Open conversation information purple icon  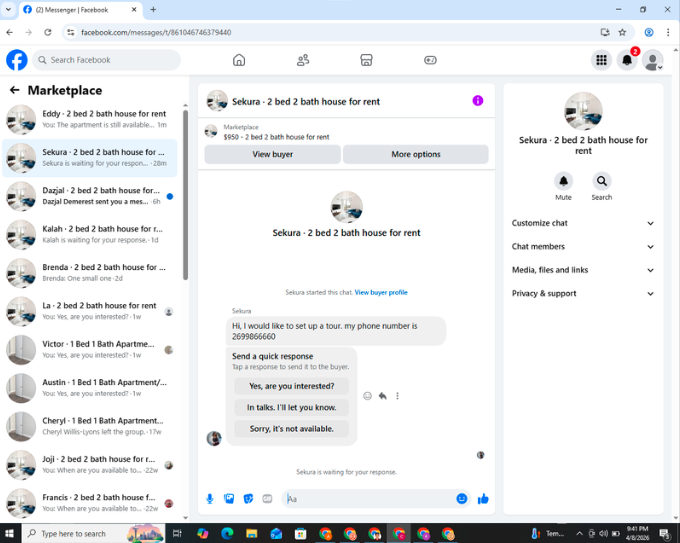[477, 101]
